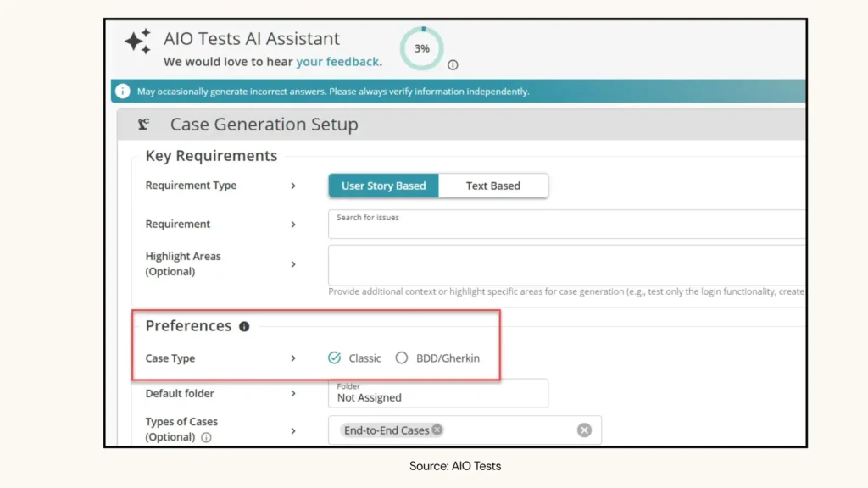This screenshot has height=488, width=868.
Task: Click the info icon on the teal banner
Action: coord(123,91)
